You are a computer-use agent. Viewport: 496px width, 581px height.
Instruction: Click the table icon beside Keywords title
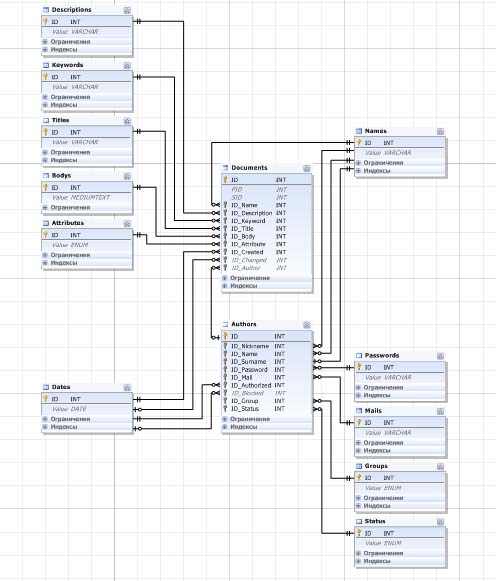click(x=46, y=65)
